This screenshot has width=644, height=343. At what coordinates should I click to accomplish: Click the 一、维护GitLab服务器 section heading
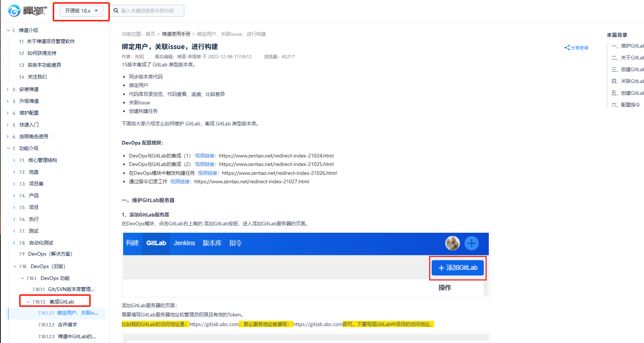coord(148,200)
